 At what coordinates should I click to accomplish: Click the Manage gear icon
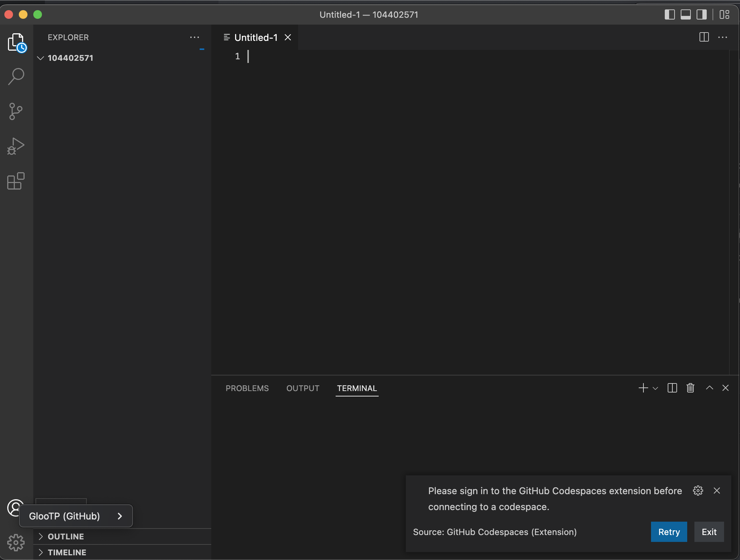click(x=16, y=542)
